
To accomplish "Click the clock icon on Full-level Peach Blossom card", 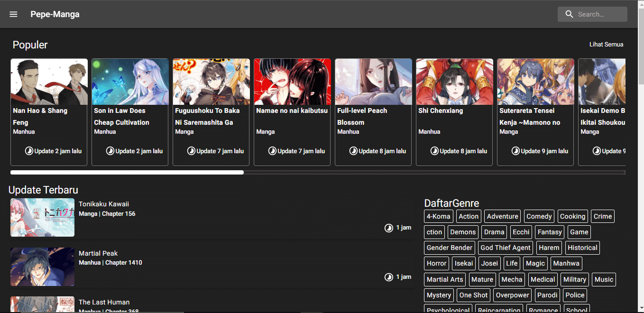I will point(353,151).
